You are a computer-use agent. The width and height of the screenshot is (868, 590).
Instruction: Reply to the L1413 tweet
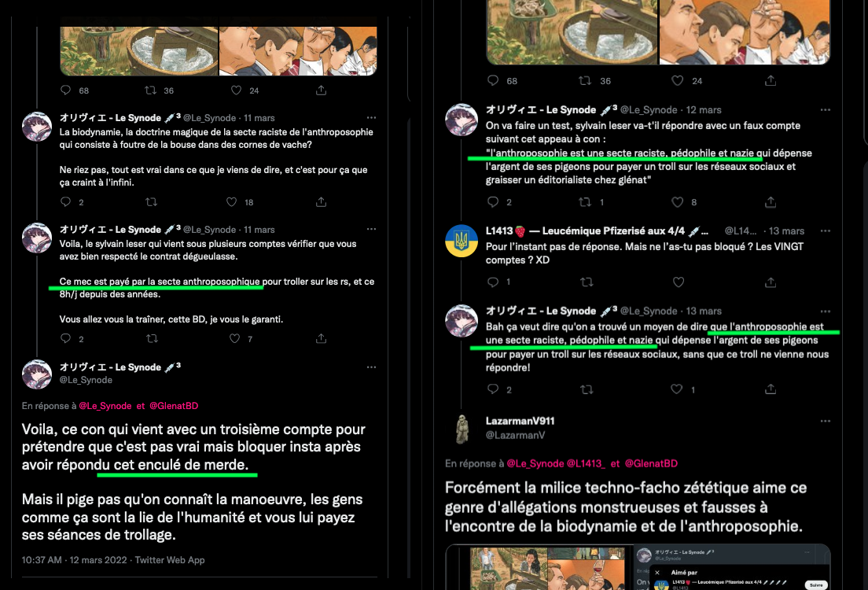click(x=493, y=282)
